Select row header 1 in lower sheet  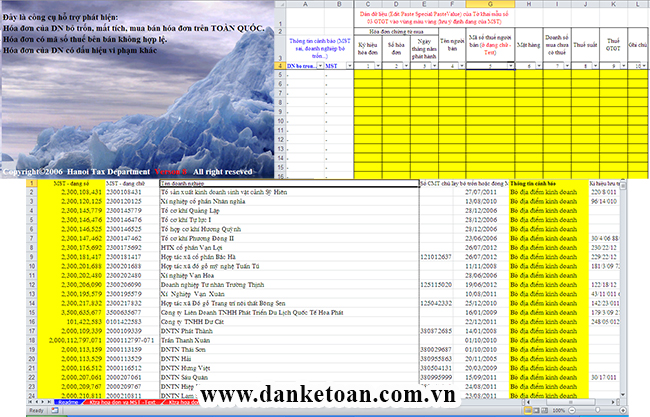click(x=32, y=183)
